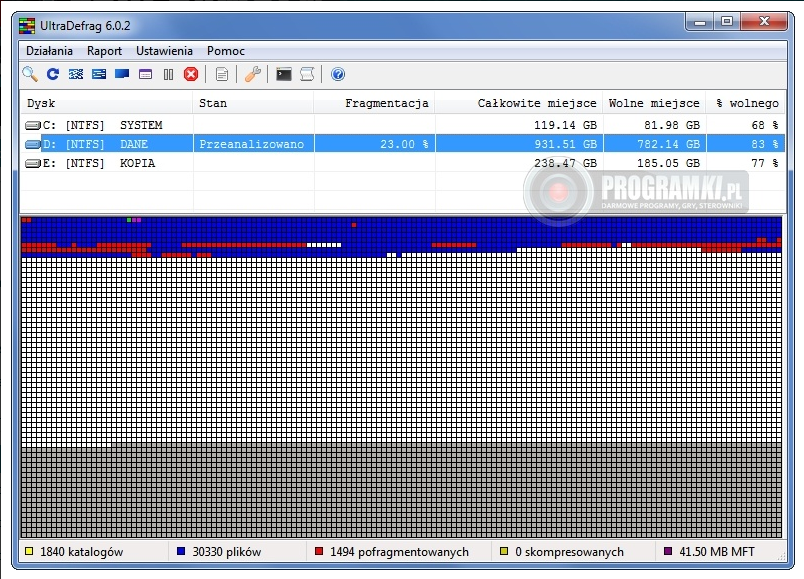
Task: Pause the job with the pause icon
Action: [x=168, y=75]
